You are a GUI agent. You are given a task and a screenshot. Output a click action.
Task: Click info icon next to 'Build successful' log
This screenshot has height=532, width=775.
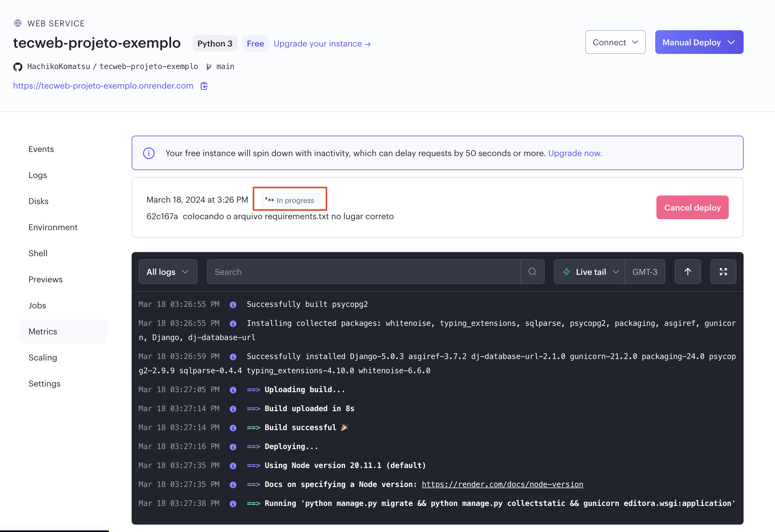click(233, 428)
